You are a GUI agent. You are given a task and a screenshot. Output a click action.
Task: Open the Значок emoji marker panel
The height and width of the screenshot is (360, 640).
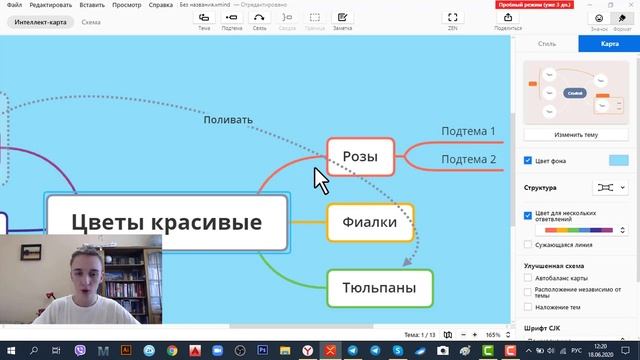(x=599, y=18)
